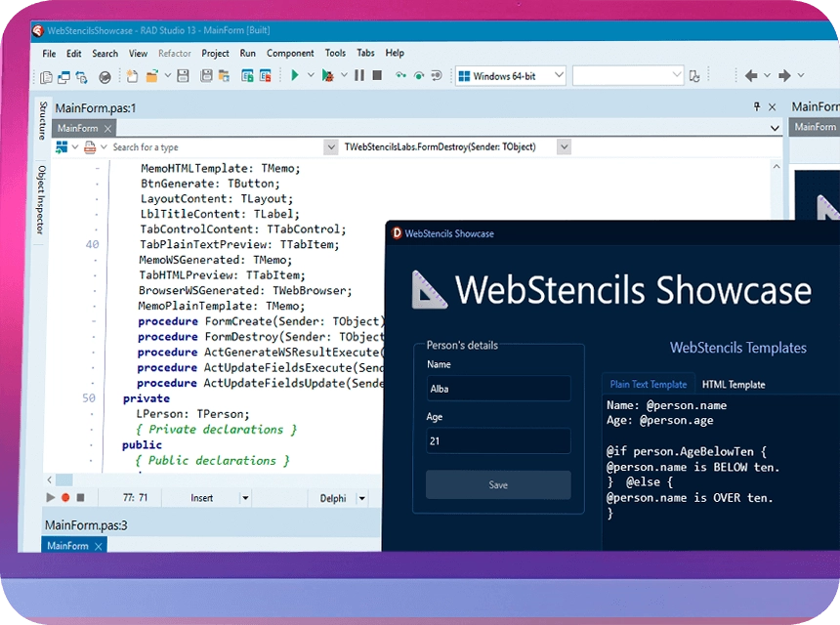840x625 pixels.
Task: Open the Structure side panel tab
Action: tap(42, 120)
